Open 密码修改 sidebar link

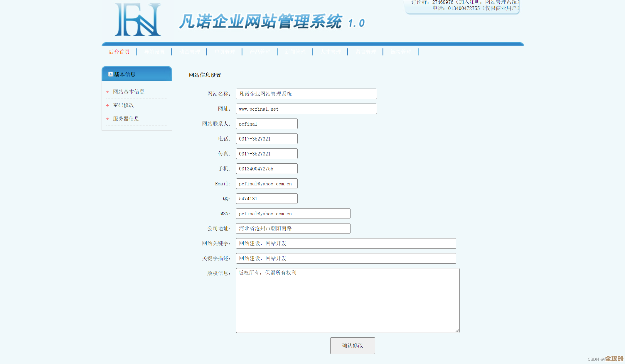(x=123, y=105)
